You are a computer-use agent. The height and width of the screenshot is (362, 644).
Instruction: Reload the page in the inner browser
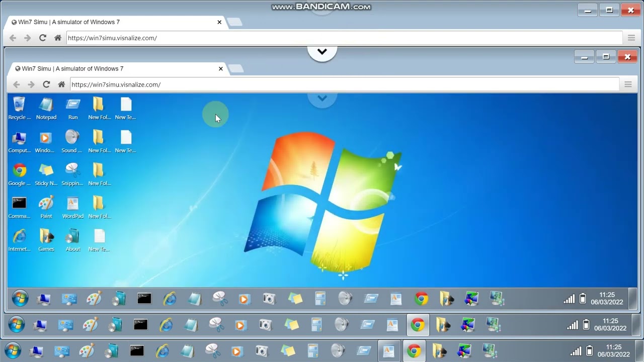[46, 84]
